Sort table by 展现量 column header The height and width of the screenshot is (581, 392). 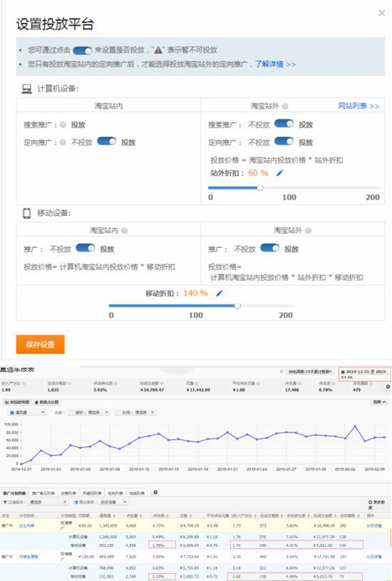(x=106, y=515)
